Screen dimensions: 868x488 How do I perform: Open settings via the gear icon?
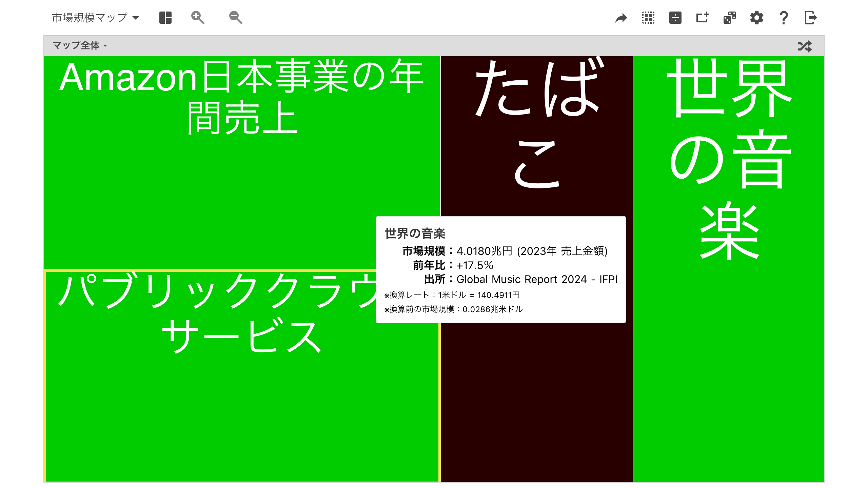click(757, 18)
